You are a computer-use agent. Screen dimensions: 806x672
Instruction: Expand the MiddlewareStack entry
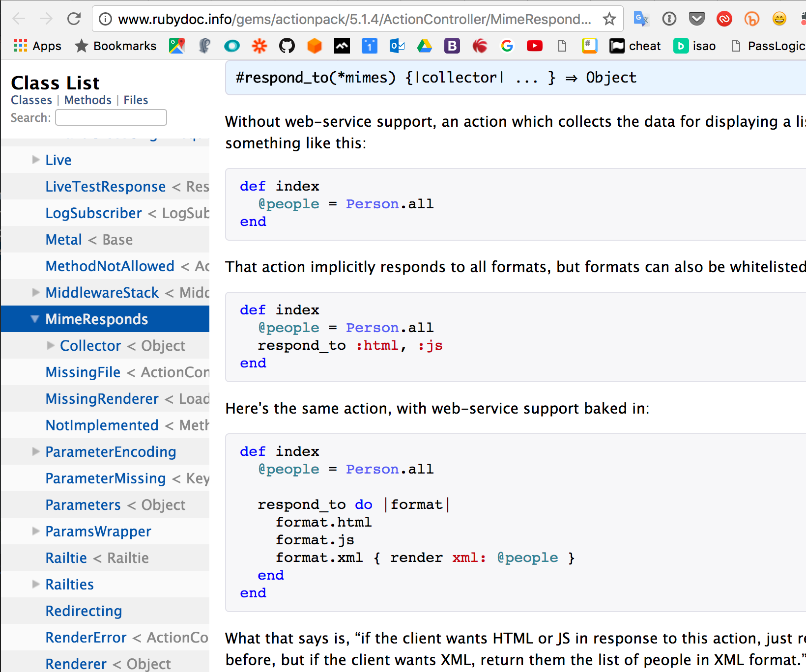[35, 292]
